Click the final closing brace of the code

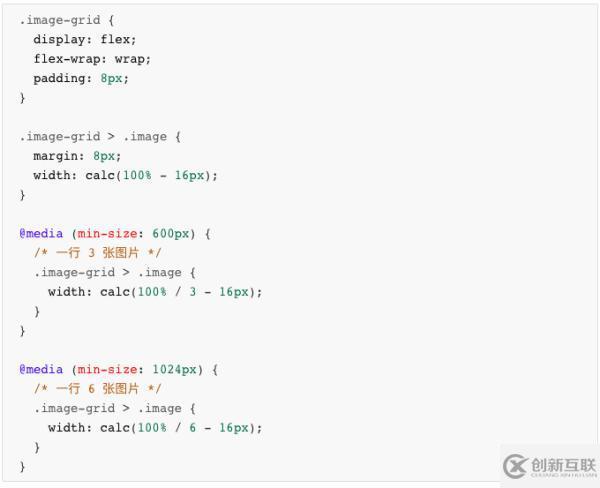click(x=22, y=466)
